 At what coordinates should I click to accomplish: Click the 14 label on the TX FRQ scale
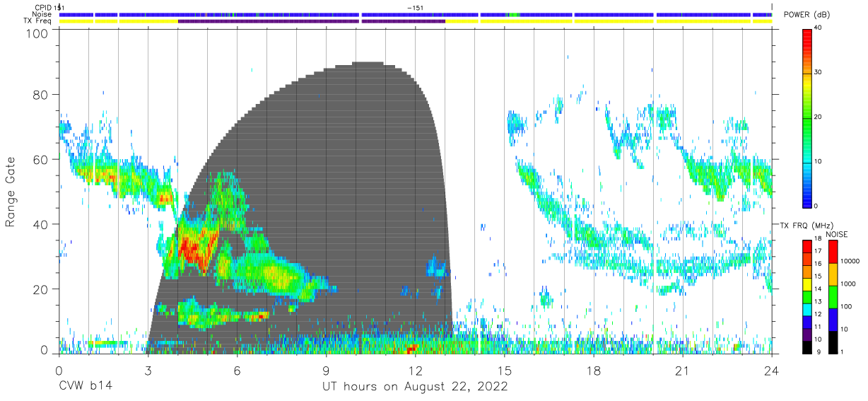[x=819, y=290]
